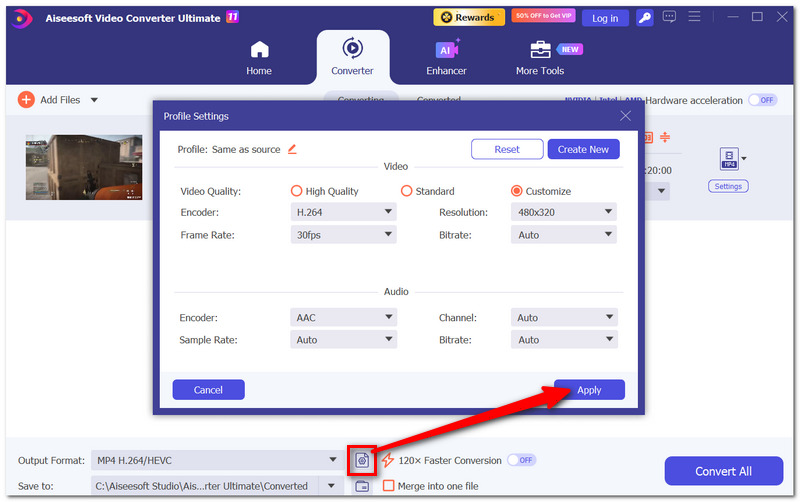Open the Rewards offer
800x502 pixels.
point(468,17)
